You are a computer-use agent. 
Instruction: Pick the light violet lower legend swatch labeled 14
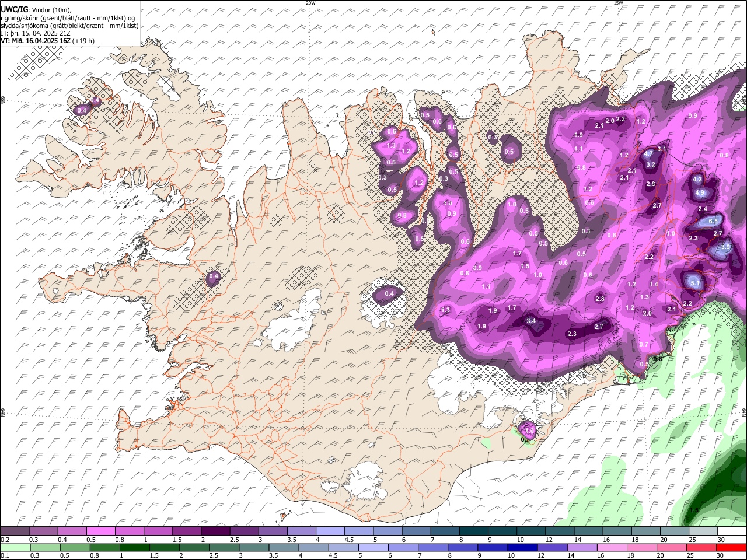(x=582, y=548)
